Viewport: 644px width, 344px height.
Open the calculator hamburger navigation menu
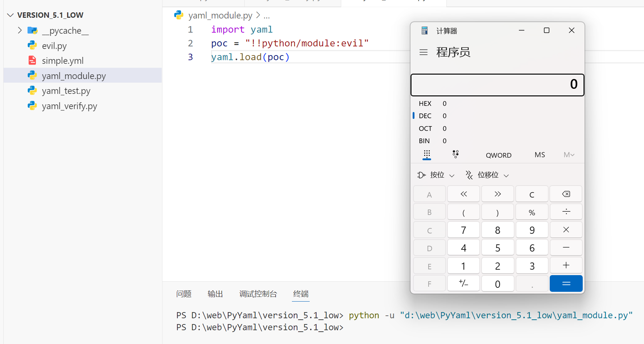click(x=423, y=52)
